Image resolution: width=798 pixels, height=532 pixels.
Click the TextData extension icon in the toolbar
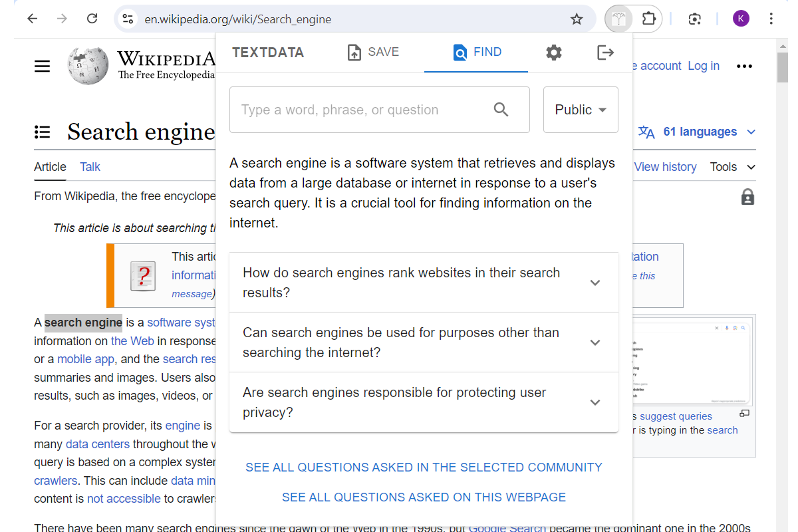618,19
